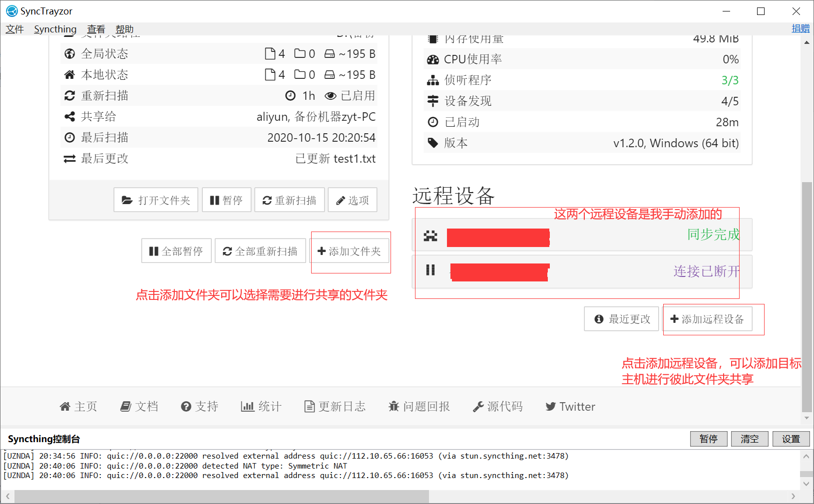Clear console with 清空 button
Screen dimensions: 814x504
pos(750,439)
